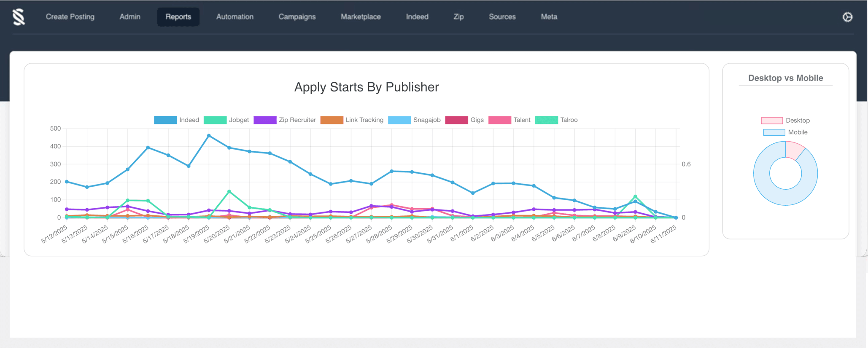The width and height of the screenshot is (868, 349).
Task: Click the Indeed data point on 5/28/2025
Action: 392,171
